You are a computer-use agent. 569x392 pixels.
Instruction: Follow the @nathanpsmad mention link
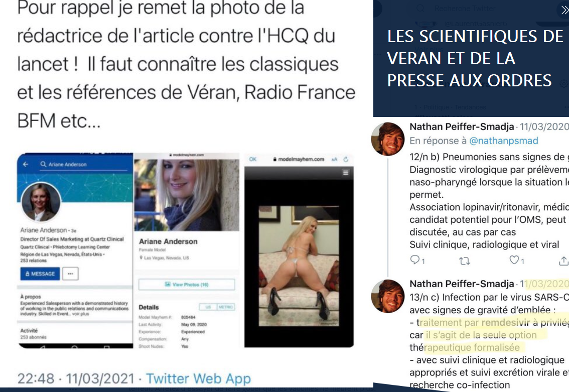(504, 141)
